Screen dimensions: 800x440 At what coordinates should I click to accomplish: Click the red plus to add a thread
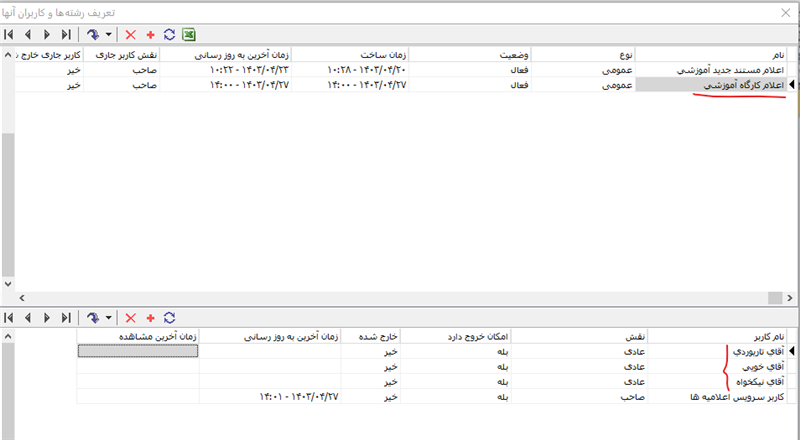pos(150,34)
